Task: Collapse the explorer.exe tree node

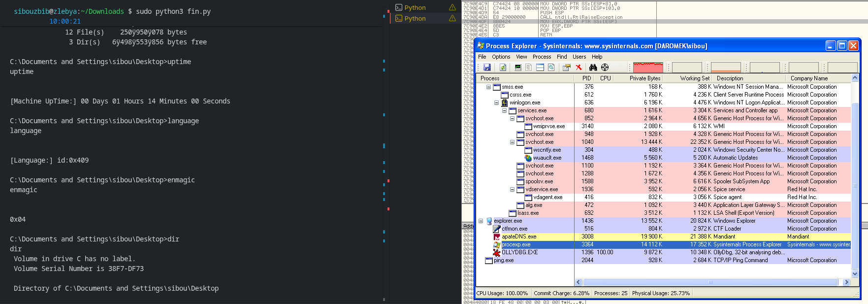Action: [481, 221]
